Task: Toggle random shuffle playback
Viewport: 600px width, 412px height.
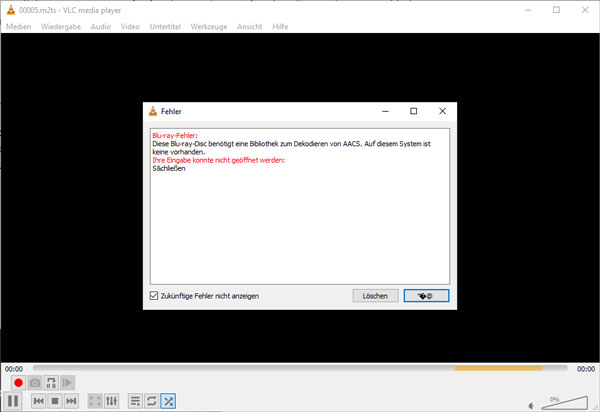Action: [x=168, y=401]
